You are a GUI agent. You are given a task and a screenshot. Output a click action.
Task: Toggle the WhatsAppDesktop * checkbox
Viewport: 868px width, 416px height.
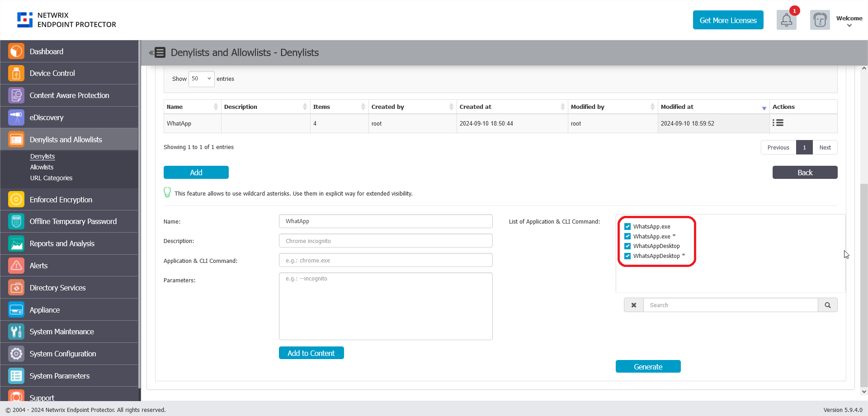tap(628, 256)
